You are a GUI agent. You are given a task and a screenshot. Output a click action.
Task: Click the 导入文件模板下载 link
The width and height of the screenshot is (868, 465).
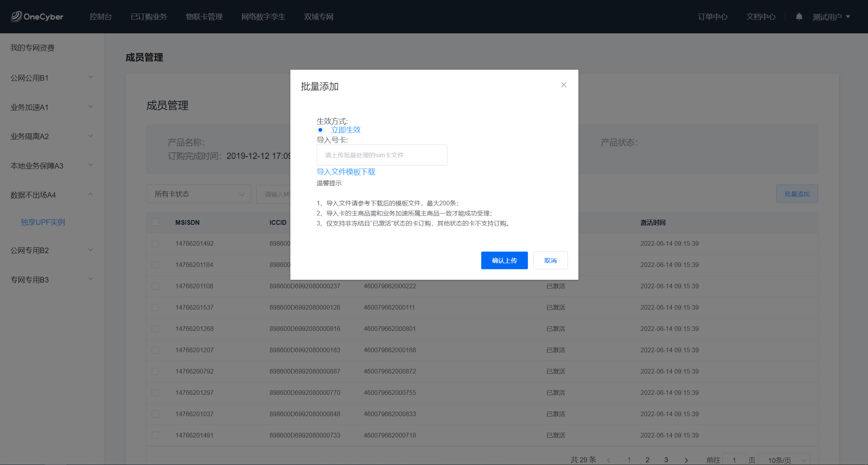click(x=346, y=172)
